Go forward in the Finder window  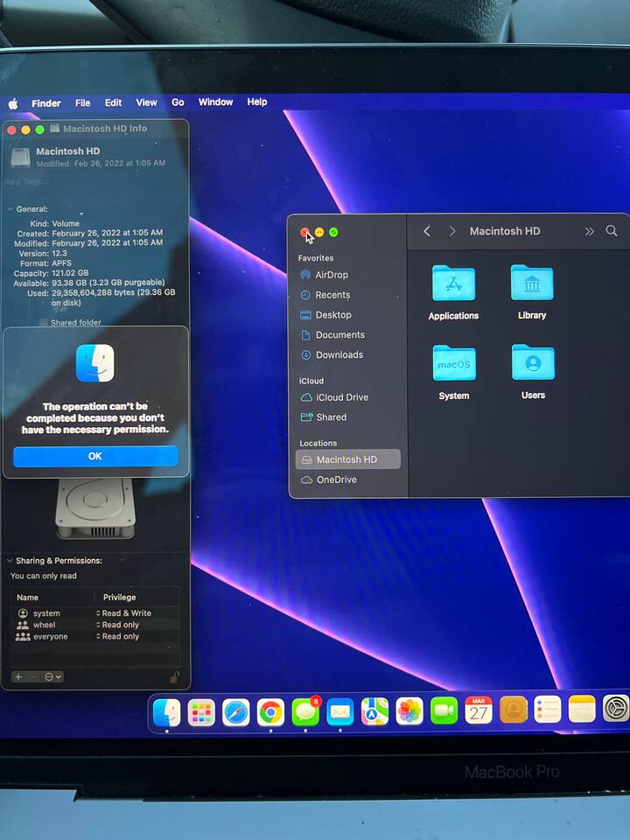[x=452, y=231]
